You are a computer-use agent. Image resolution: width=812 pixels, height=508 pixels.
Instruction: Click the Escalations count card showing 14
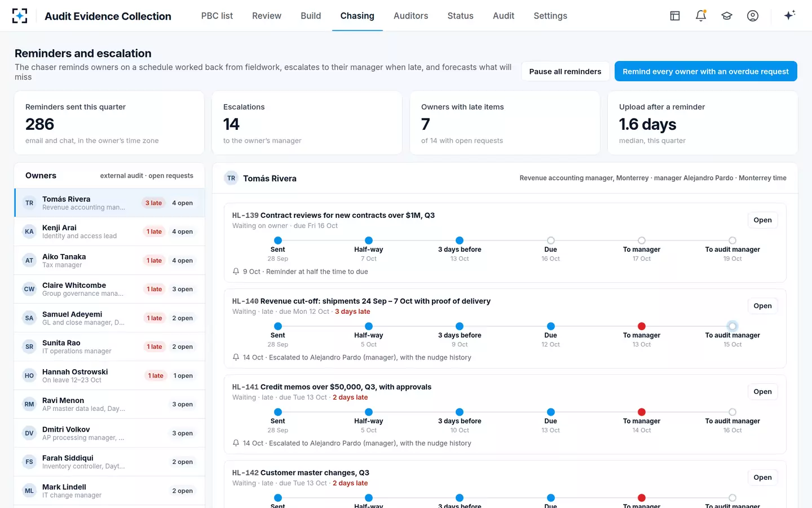point(307,123)
